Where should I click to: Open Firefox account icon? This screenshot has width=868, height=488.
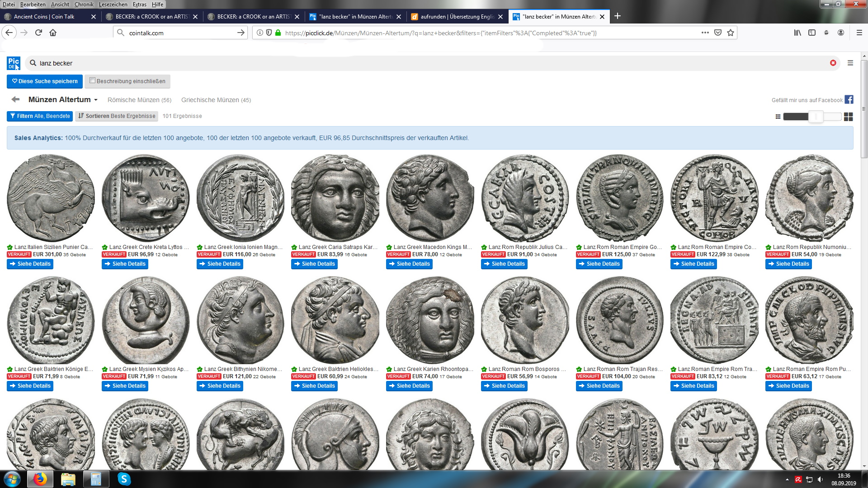(x=841, y=33)
